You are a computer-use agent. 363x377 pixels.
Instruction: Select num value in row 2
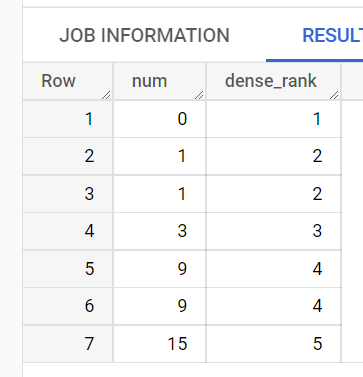160,156
